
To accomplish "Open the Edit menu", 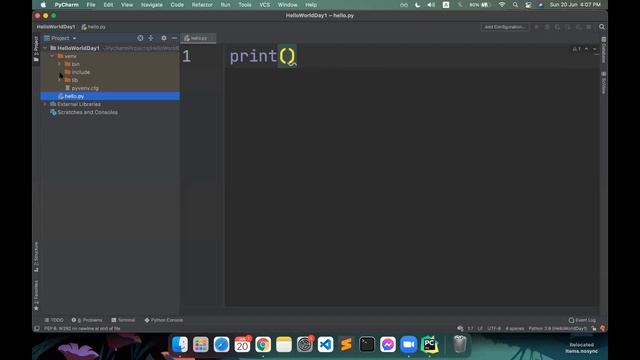I will point(108,5).
